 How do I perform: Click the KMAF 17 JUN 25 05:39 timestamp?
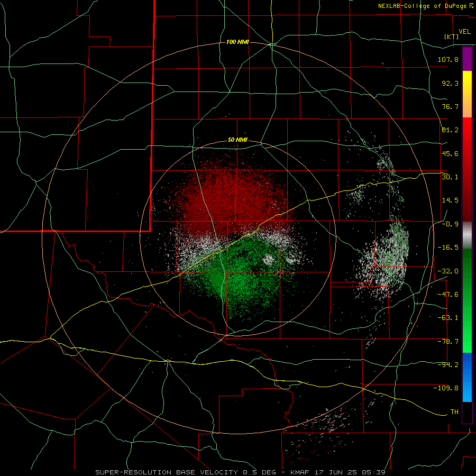338,472
